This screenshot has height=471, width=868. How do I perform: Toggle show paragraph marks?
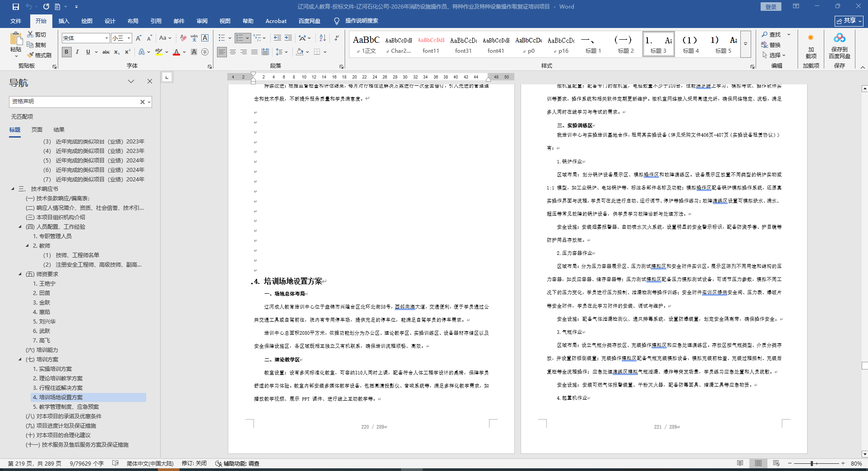pos(337,38)
